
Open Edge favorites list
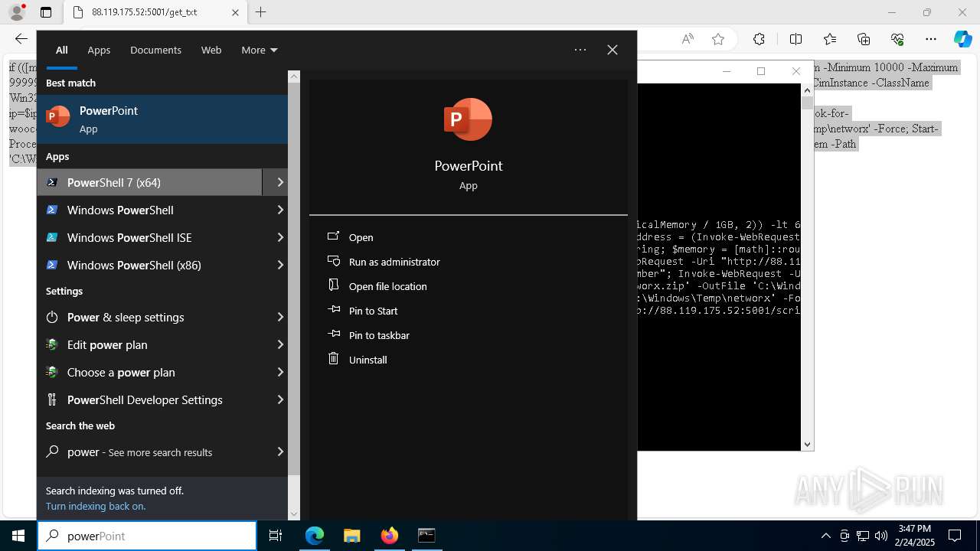830,39
